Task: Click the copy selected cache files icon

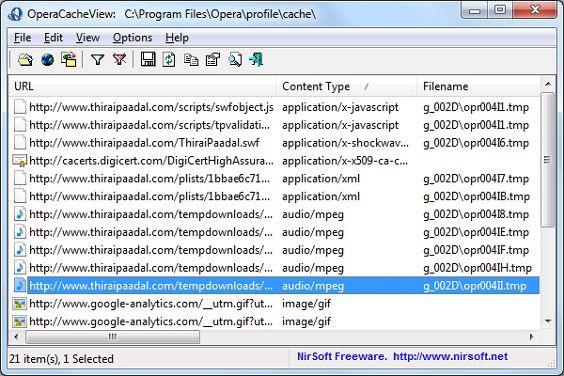Action: click(x=69, y=59)
